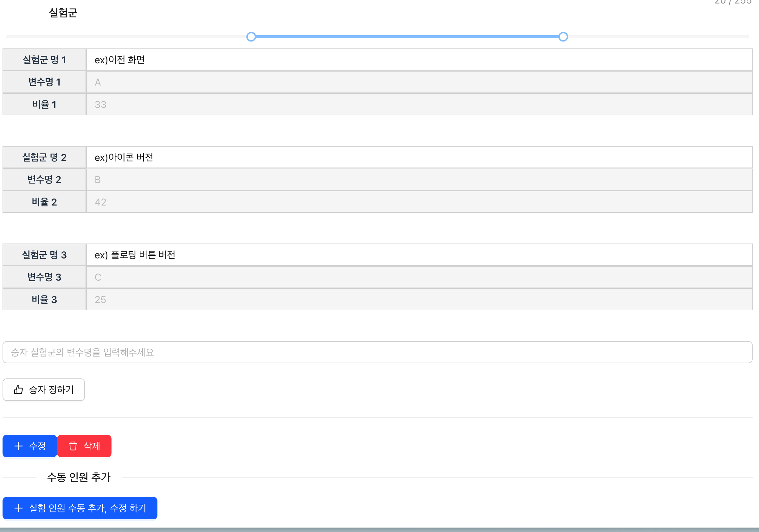Click the 변수명 3 label cell
Viewport: 759px width, 532px height.
(44, 277)
